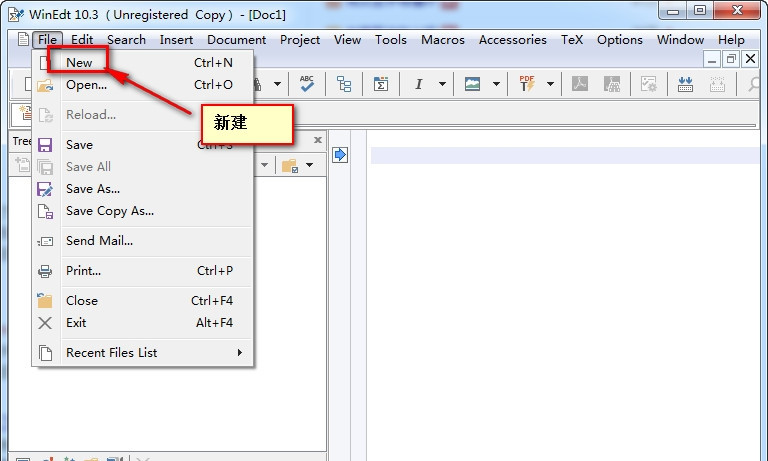Image resolution: width=768 pixels, height=461 pixels.
Task: Open the TeX menu
Action: point(572,40)
